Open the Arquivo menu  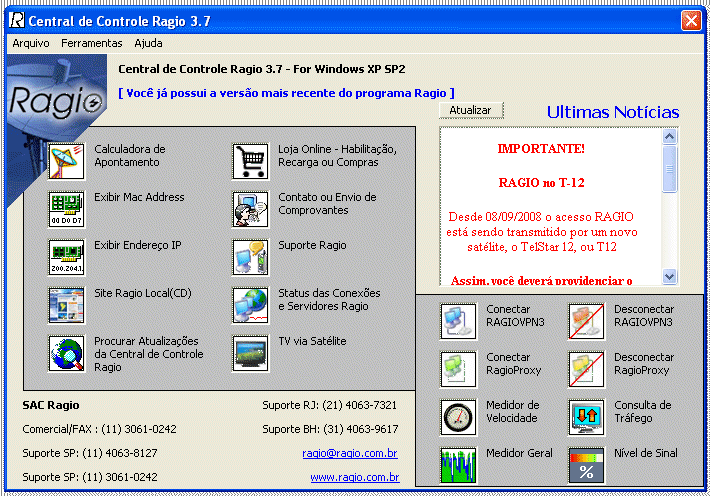31,43
